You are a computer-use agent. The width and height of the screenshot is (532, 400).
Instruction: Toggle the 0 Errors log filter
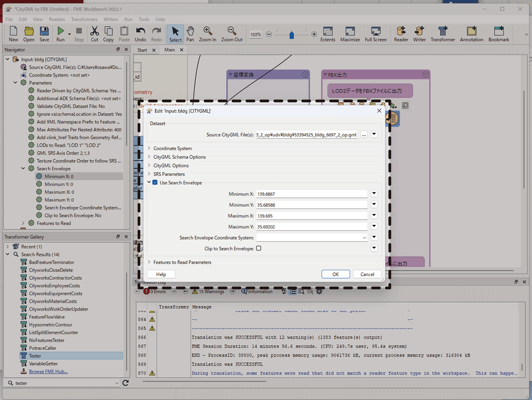tap(155, 292)
